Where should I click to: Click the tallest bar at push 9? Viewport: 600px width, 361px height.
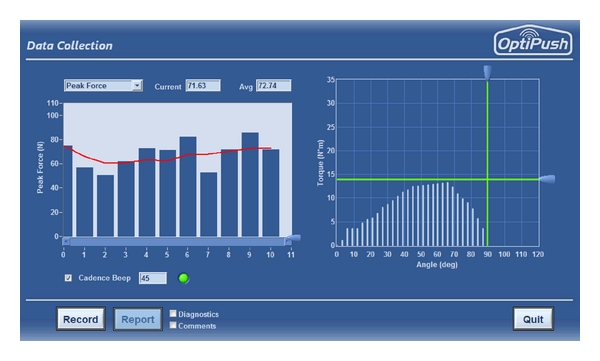[x=250, y=185]
